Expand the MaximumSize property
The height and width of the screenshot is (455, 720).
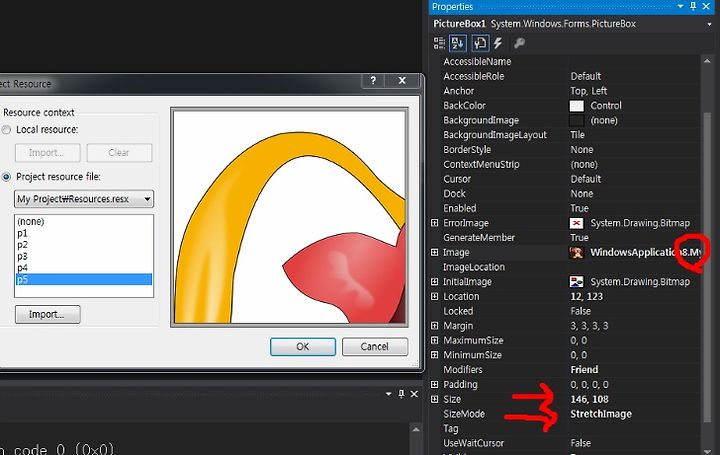pyautogui.click(x=434, y=341)
